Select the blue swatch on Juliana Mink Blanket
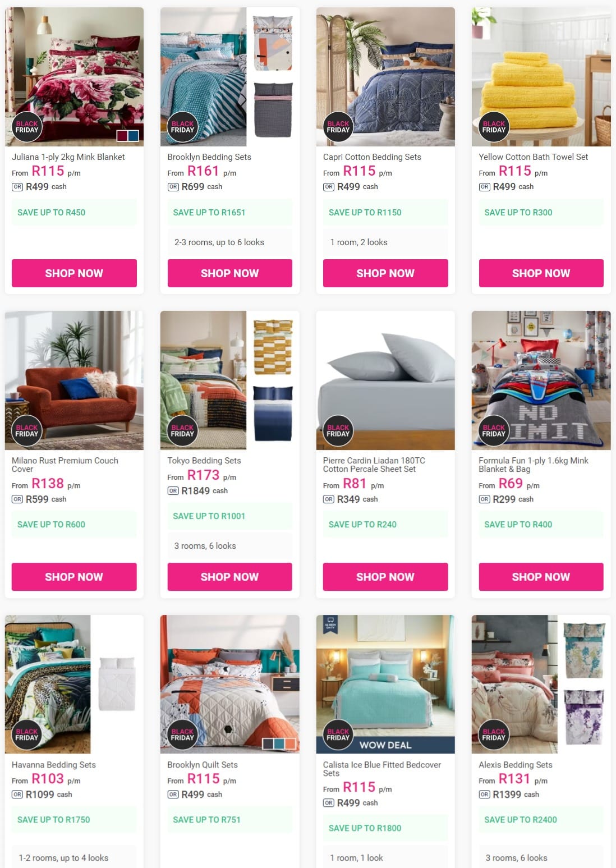Screen dimensions: 616x868 click(x=133, y=136)
